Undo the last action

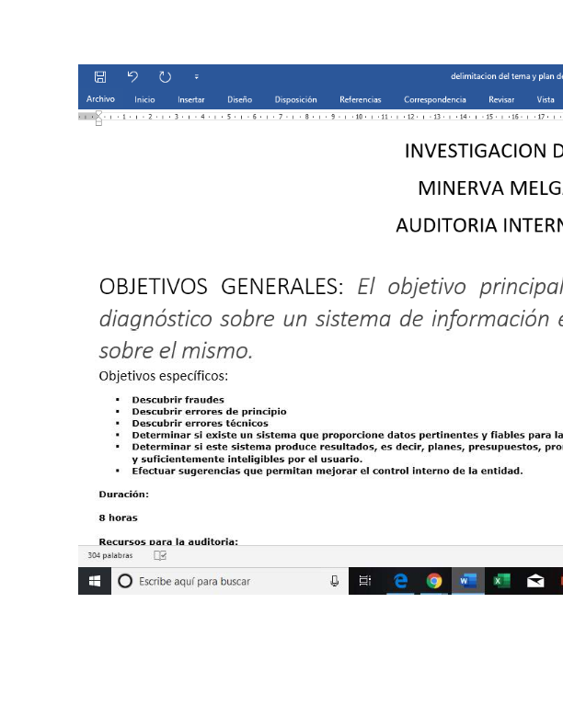tap(132, 77)
